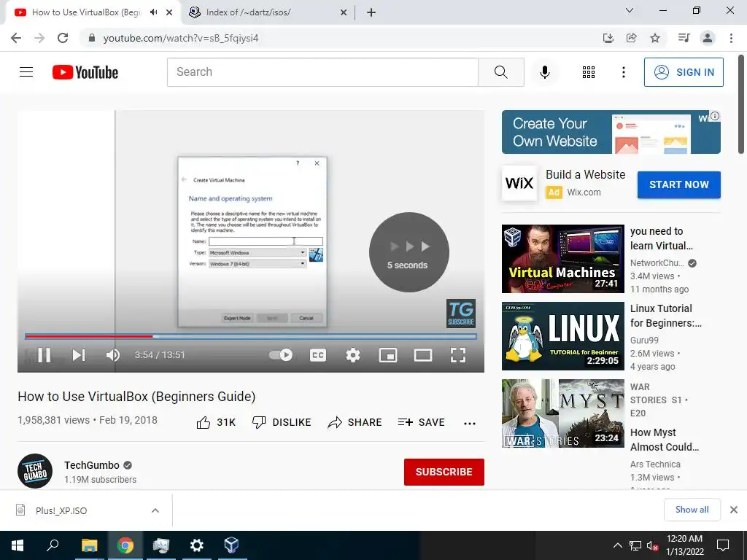Image resolution: width=747 pixels, height=560 pixels.
Task: Click the install app icon in address bar
Action: pos(608,38)
